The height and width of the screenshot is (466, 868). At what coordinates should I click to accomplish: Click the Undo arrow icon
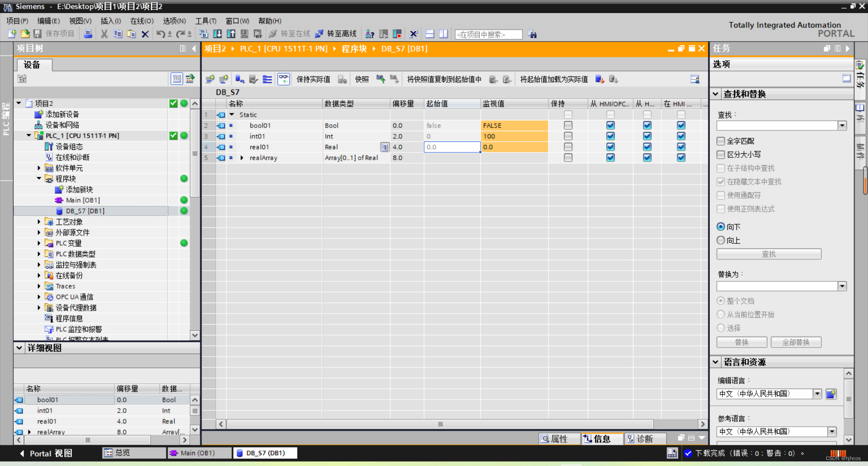160,34
